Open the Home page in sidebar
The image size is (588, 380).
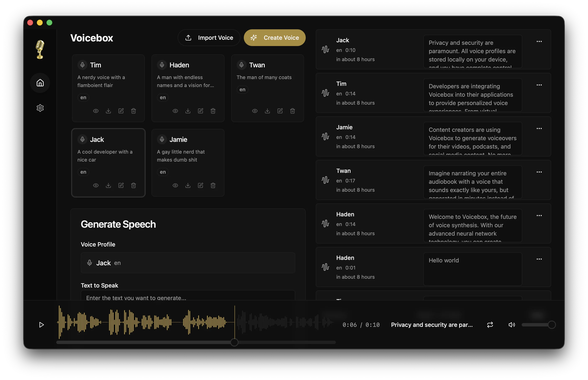pyautogui.click(x=40, y=83)
